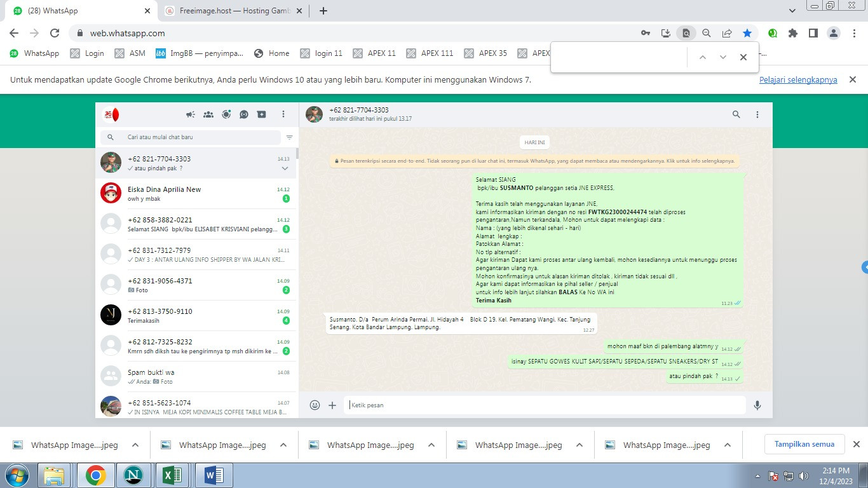Open WhatsApp Communities icon
This screenshot has height=488, width=868.
coord(208,114)
